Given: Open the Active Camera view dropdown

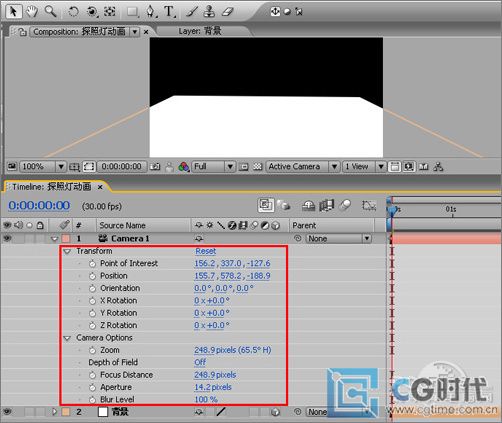Looking at the screenshot, I should coord(303,166).
